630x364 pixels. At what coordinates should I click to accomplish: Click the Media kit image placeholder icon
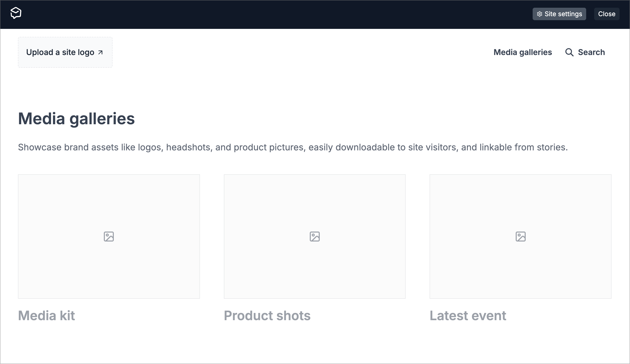pyautogui.click(x=109, y=237)
